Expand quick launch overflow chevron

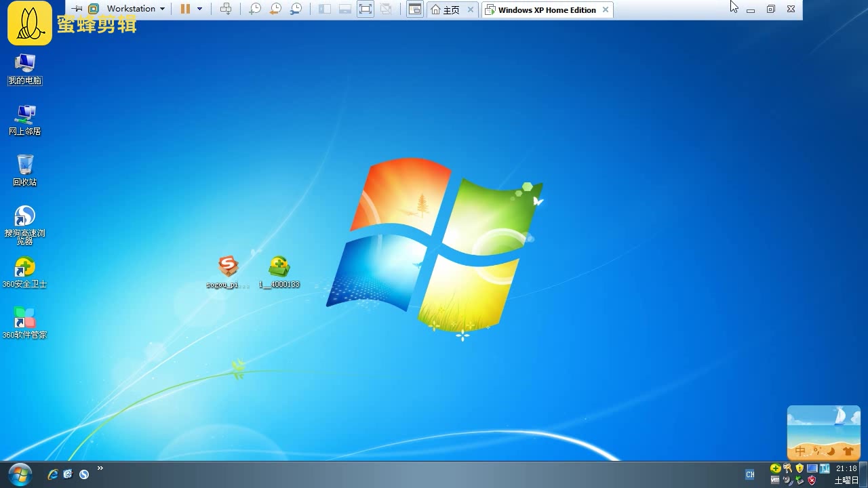click(x=100, y=468)
